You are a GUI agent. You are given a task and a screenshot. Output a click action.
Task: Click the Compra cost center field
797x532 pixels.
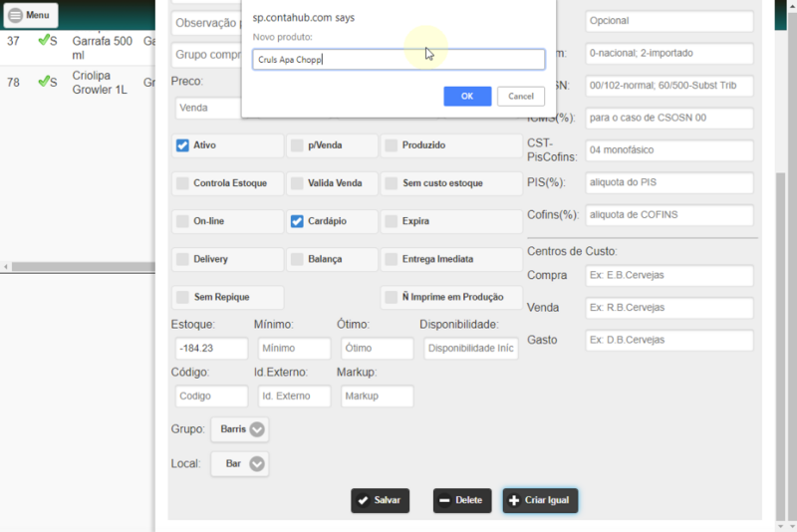coord(668,275)
